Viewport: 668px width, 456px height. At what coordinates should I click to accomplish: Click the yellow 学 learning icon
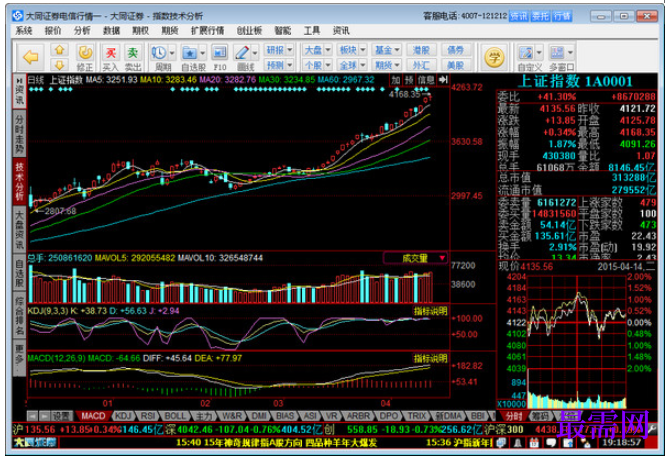point(494,57)
